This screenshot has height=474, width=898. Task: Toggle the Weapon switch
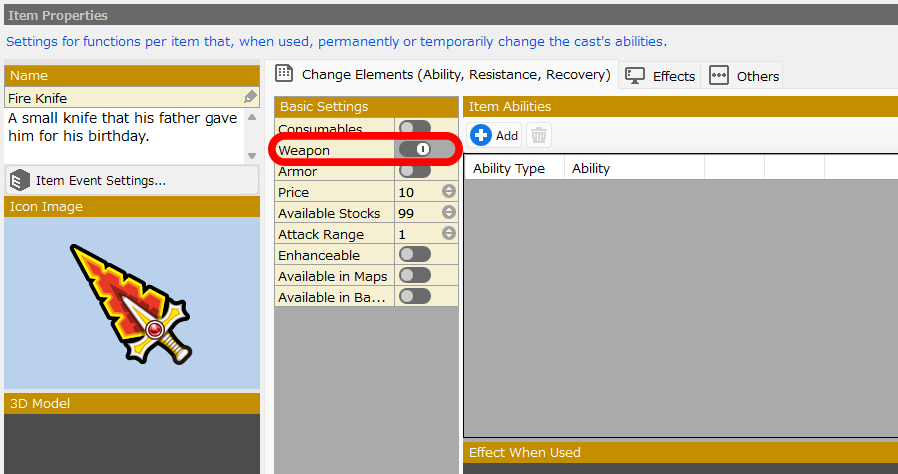[x=415, y=150]
